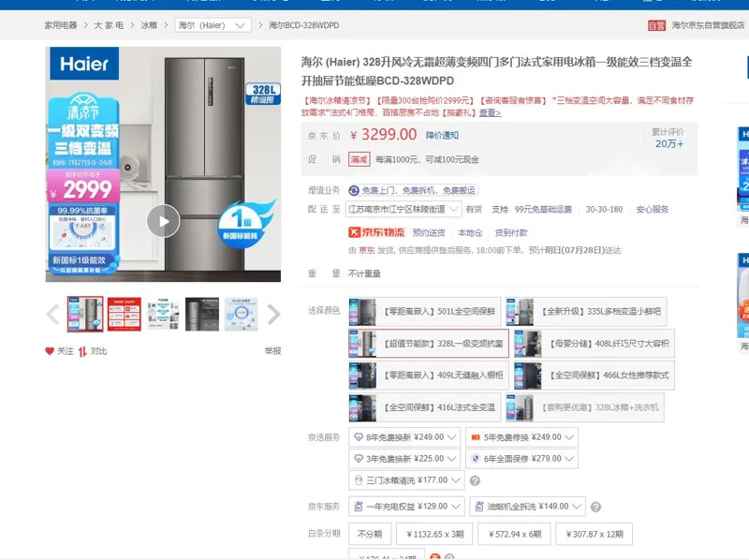Click icon on 油烟机全拆洗 option
749x560 pixels.
tap(479, 507)
